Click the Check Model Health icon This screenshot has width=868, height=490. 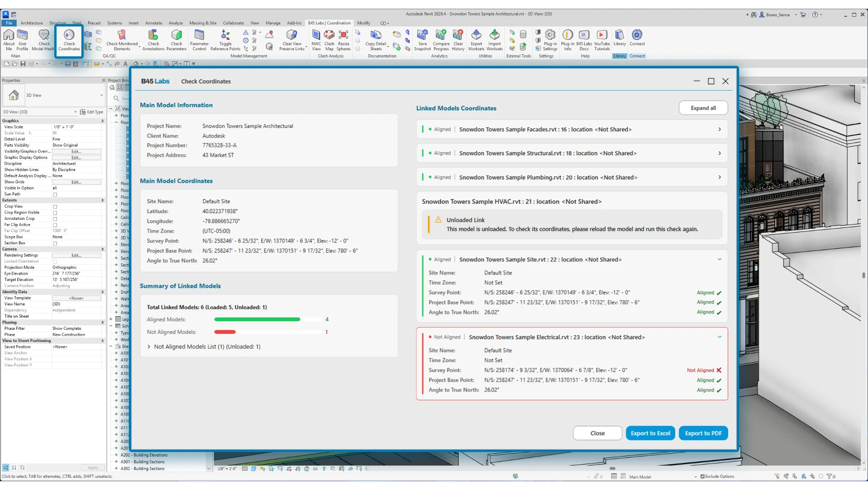(43, 40)
